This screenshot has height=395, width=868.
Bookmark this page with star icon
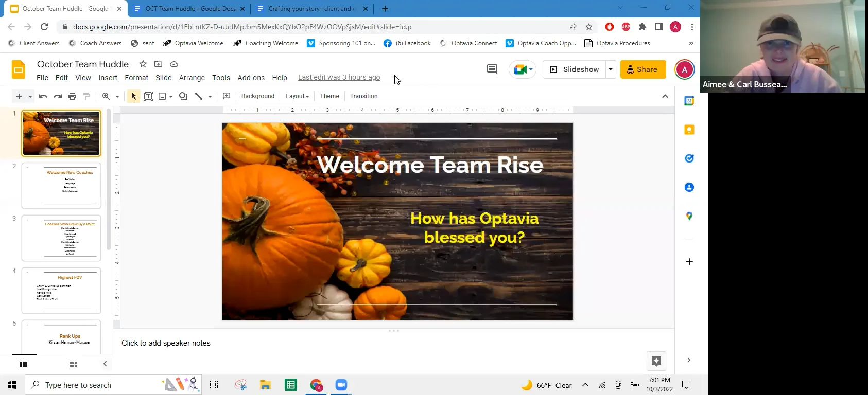click(589, 27)
